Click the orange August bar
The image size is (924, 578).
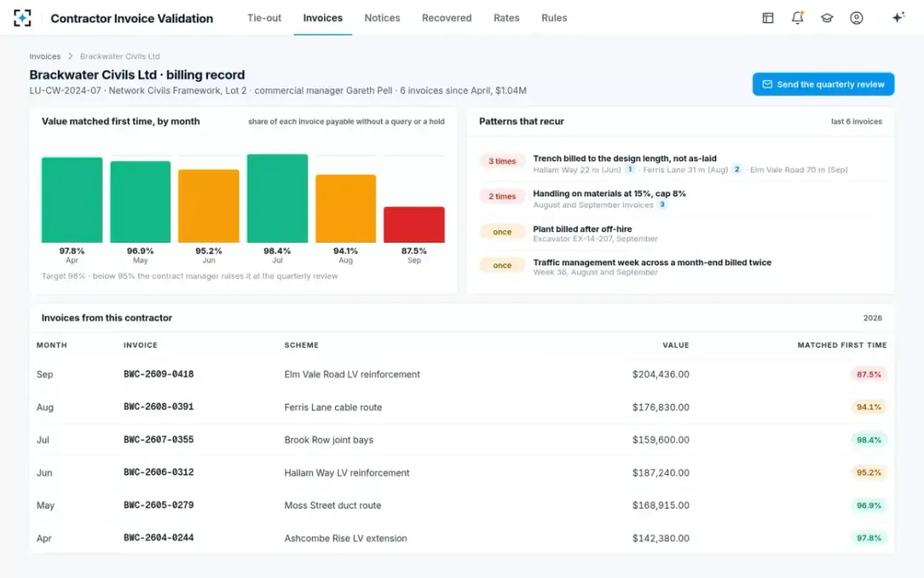pos(346,209)
